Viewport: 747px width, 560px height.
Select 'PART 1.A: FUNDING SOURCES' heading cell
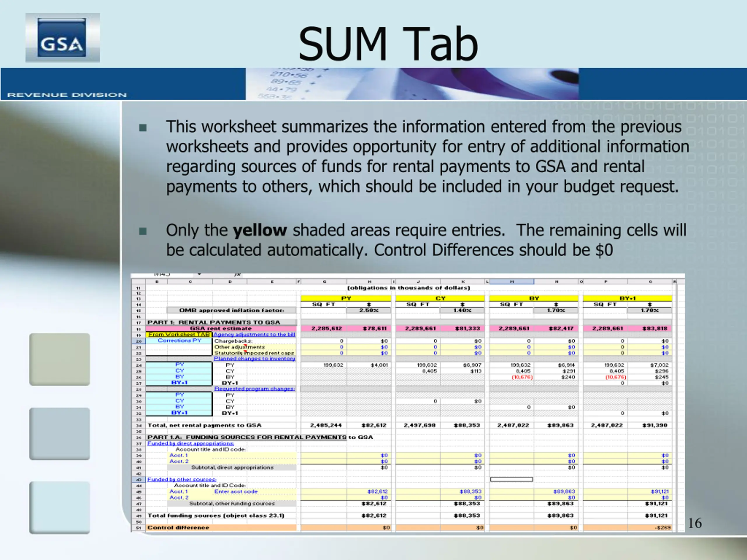click(x=260, y=437)
